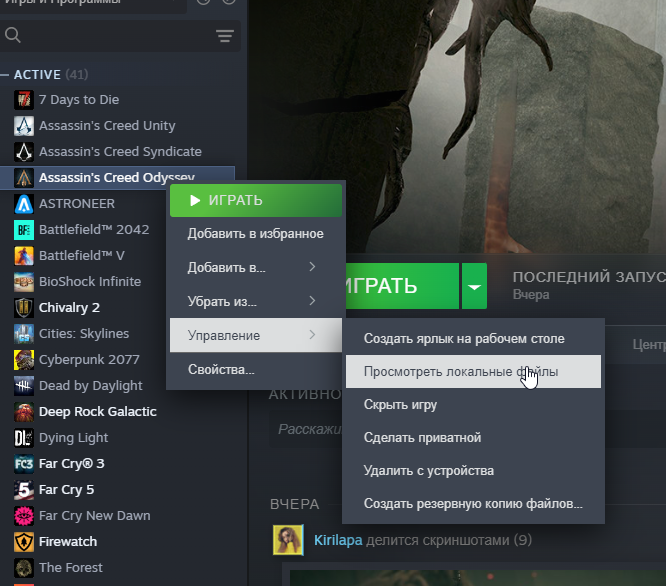
Task: Click the Deep Rock Galactic icon
Action: 24,411
